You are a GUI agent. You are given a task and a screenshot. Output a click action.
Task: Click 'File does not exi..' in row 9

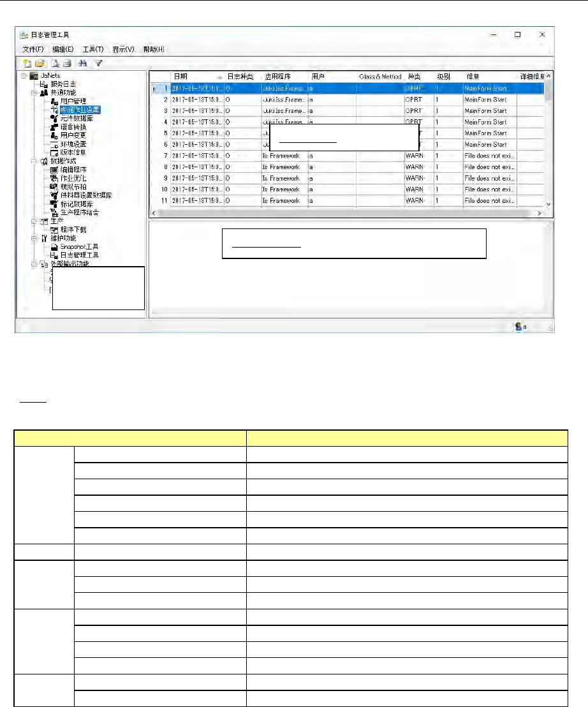[x=490, y=179]
